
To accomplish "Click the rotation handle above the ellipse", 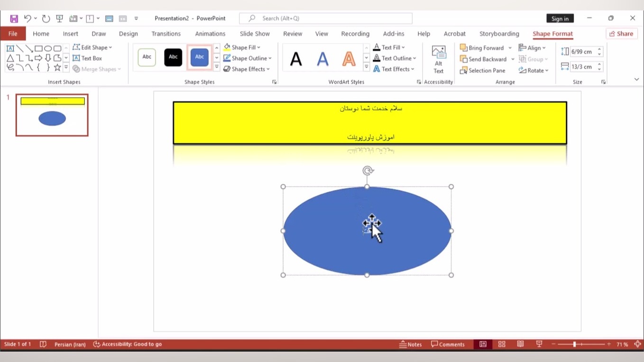I will click(x=368, y=171).
